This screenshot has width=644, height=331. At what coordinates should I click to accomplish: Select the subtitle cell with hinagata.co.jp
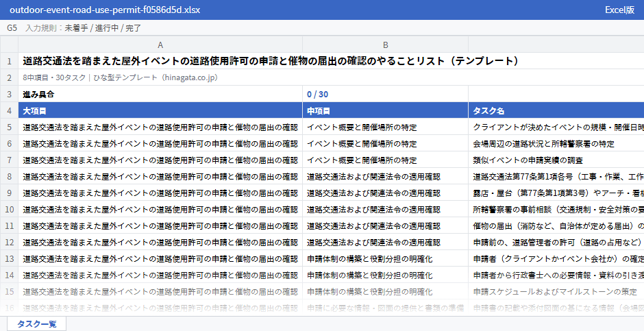pos(331,77)
